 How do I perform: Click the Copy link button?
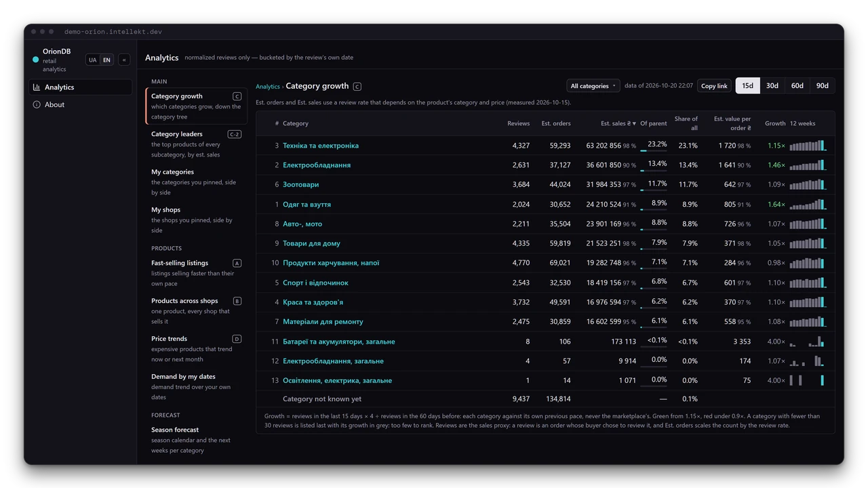[714, 86]
